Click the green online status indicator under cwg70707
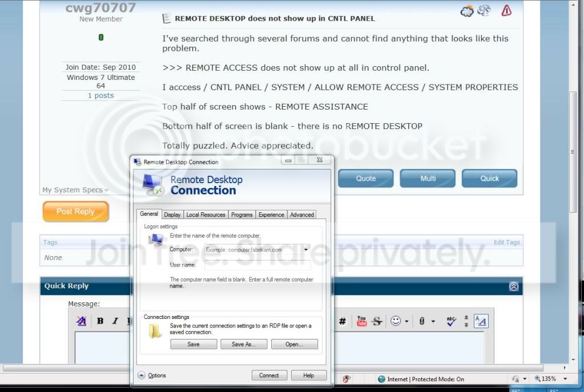This screenshot has height=392, width=584. [101, 37]
